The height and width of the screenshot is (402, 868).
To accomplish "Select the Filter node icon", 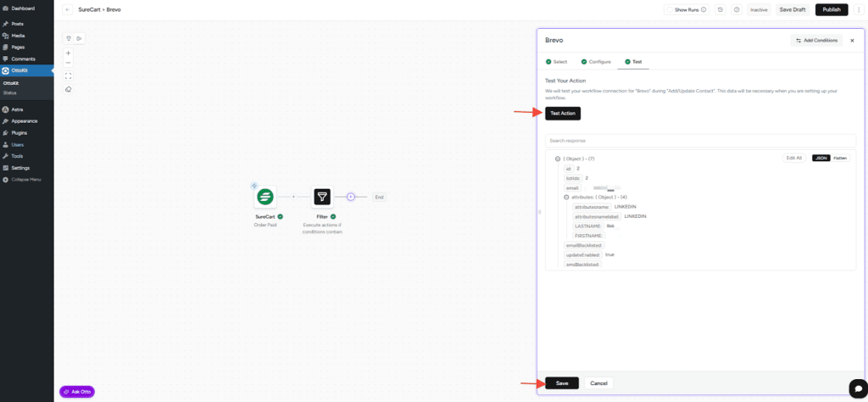I will 322,197.
